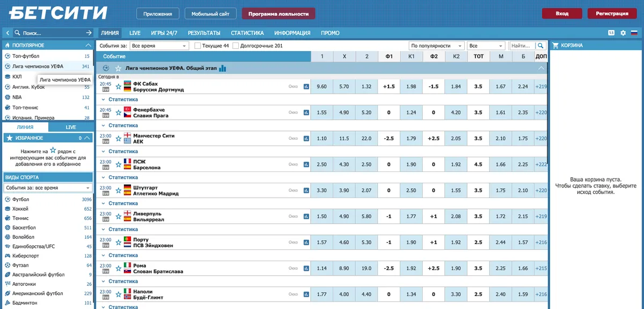Collapse sidebar with left arrow icon
The image size is (644, 309).
click(x=8, y=33)
